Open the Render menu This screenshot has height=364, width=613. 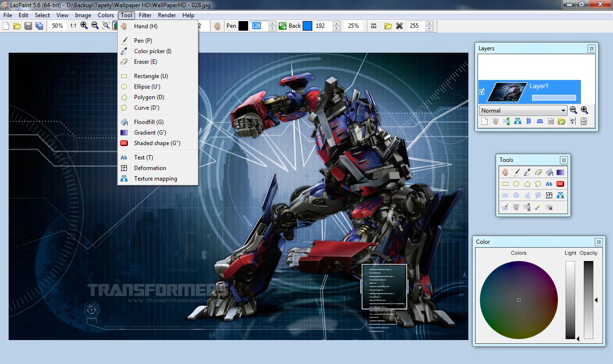coord(167,15)
